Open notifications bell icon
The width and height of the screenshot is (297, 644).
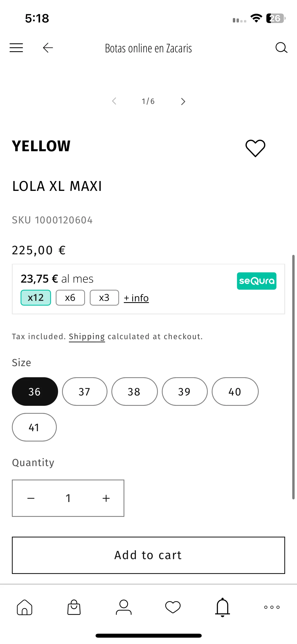[223, 607]
